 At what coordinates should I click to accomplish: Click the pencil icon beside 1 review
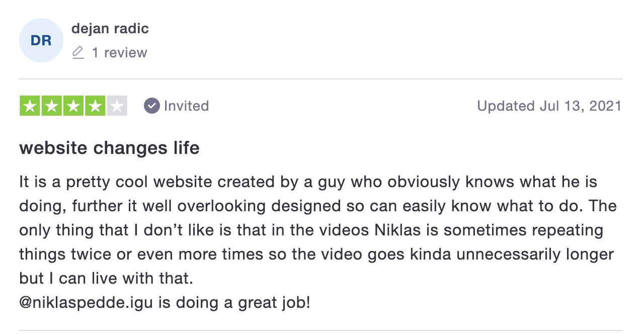pyautogui.click(x=78, y=53)
